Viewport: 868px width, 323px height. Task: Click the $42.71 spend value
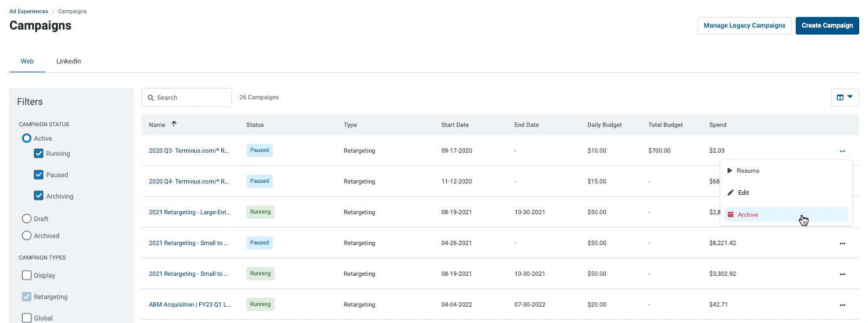pos(718,305)
